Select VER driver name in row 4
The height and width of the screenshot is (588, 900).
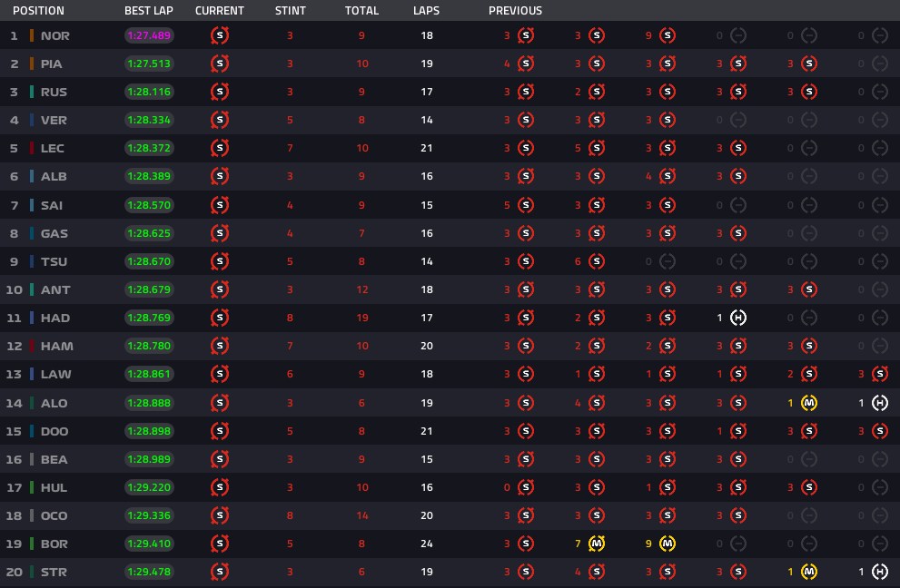point(54,121)
